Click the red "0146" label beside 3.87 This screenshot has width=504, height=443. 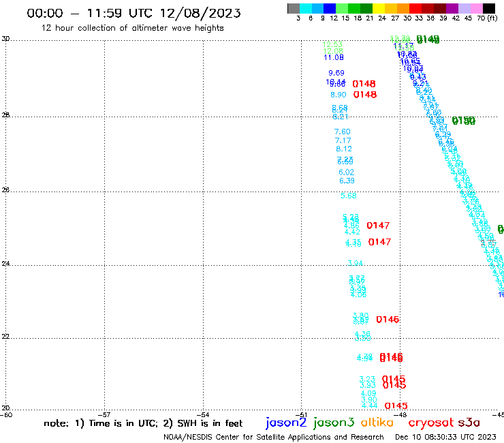[388, 320]
